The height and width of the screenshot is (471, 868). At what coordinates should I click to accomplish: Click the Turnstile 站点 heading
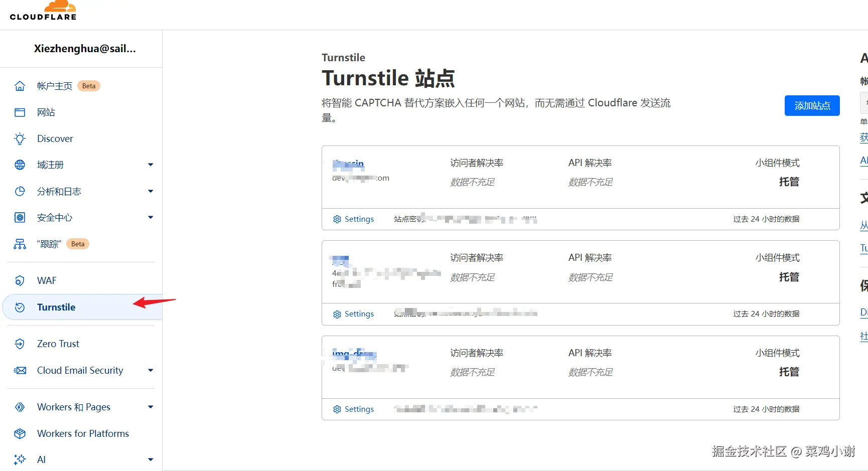click(x=388, y=78)
